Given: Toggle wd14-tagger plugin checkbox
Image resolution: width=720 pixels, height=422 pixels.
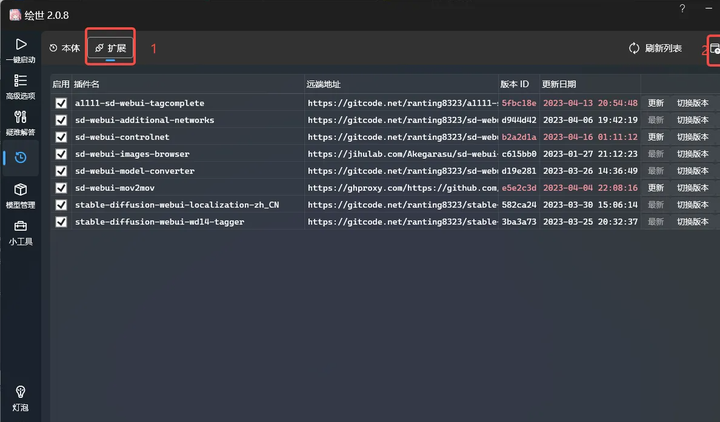Looking at the screenshot, I should click(61, 222).
